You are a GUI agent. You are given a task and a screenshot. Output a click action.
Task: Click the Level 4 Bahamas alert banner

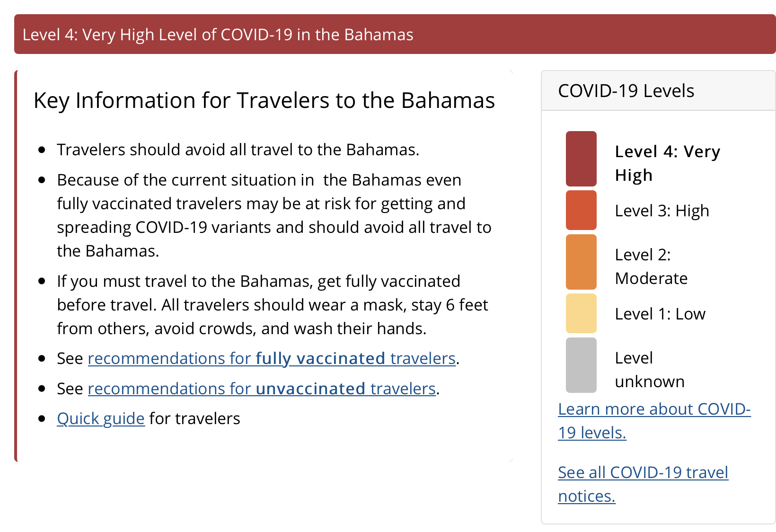(395, 35)
